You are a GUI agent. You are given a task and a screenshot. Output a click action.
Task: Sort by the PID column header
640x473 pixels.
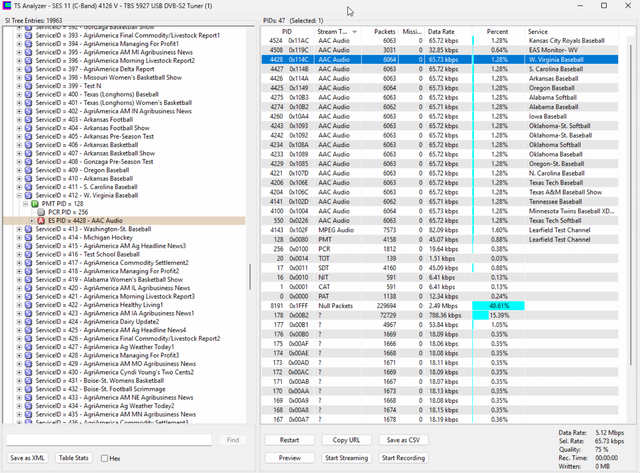coord(287,31)
